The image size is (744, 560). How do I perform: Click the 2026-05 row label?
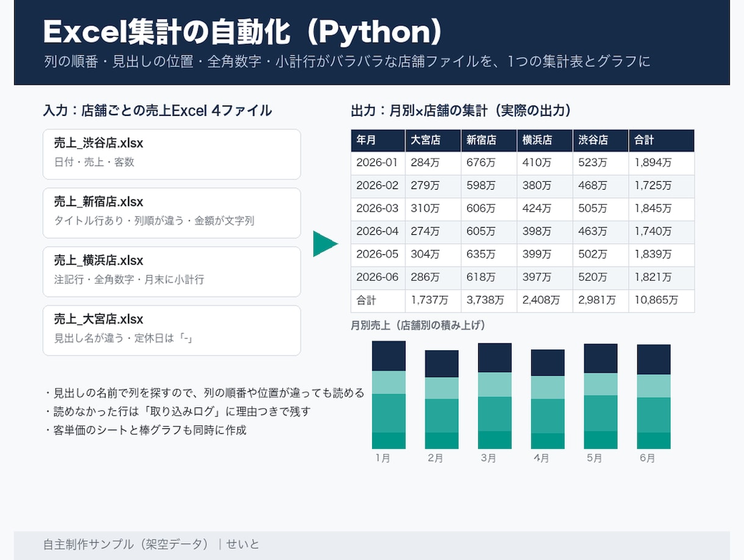click(x=378, y=254)
